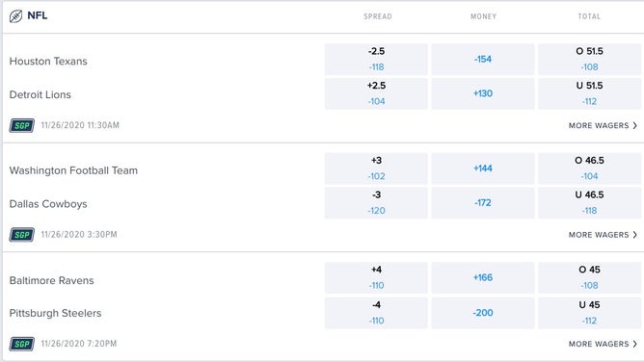Image resolution: width=644 pixels, height=362 pixels.
Task: Expand More Wagers for Texans-Lions game
Action: click(x=603, y=125)
